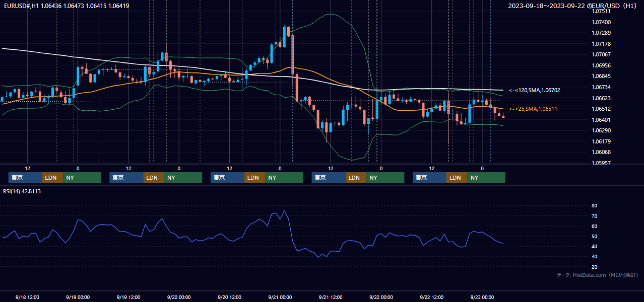Viewport: 644px width, 302px height.
Task: Click RSI scale level 40
Action: click(x=594, y=246)
